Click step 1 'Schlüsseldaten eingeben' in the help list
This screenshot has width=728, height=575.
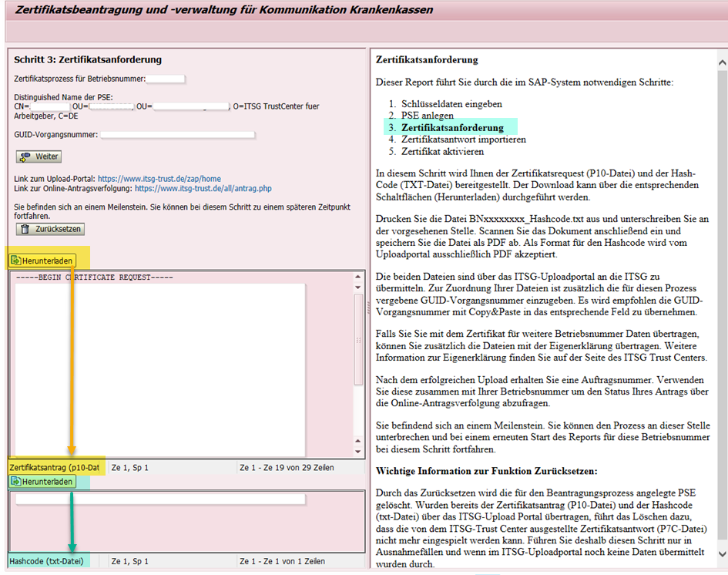pyautogui.click(x=451, y=103)
